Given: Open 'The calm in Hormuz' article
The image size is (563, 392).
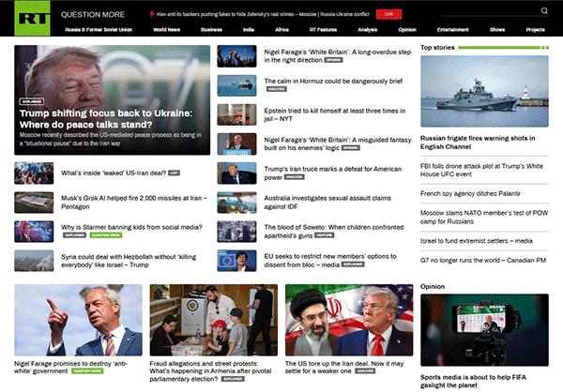Looking at the screenshot, I should [x=333, y=82].
